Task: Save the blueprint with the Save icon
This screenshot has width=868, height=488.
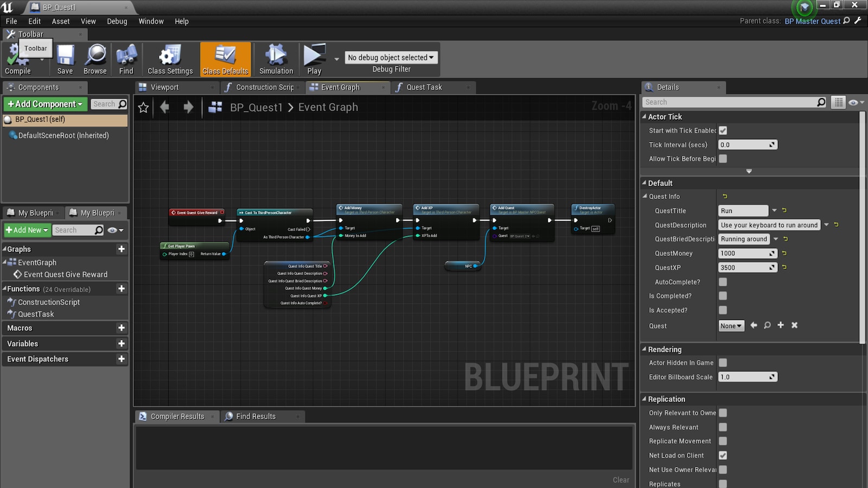Action: click(x=65, y=60)
